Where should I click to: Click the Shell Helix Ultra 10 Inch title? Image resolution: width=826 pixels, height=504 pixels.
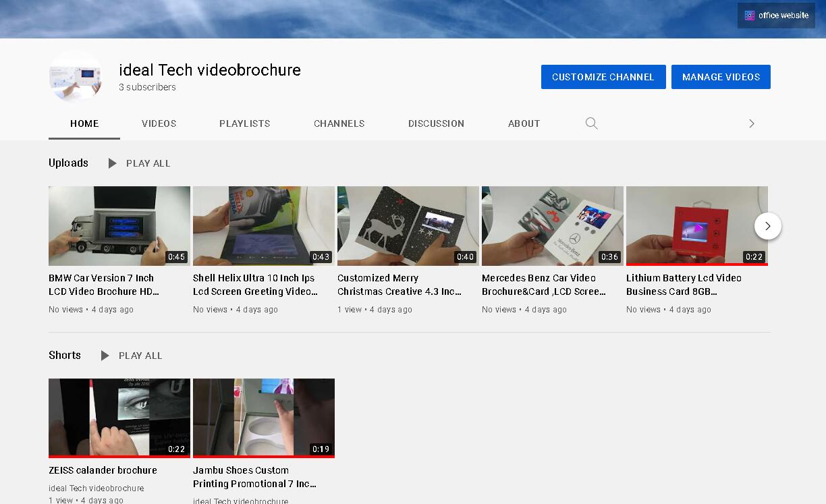pyautogui.click(x=255, y=285)
